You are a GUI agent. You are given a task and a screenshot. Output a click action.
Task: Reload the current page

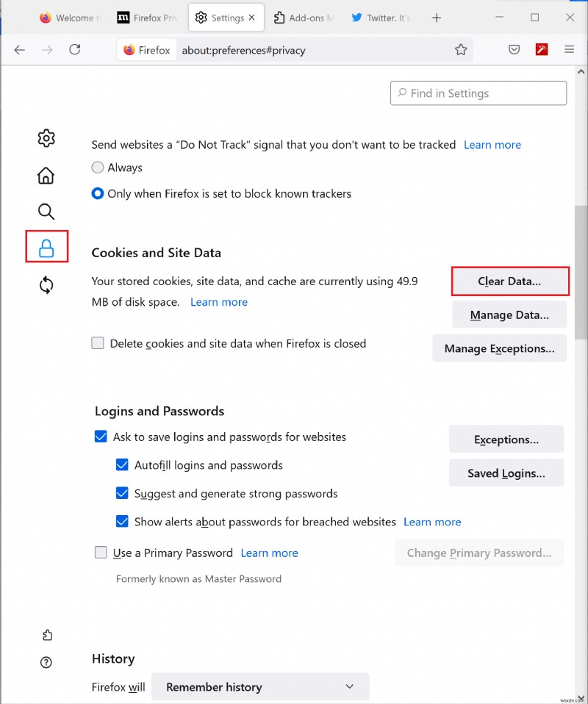pyautogui.click(x=74, y=50)
